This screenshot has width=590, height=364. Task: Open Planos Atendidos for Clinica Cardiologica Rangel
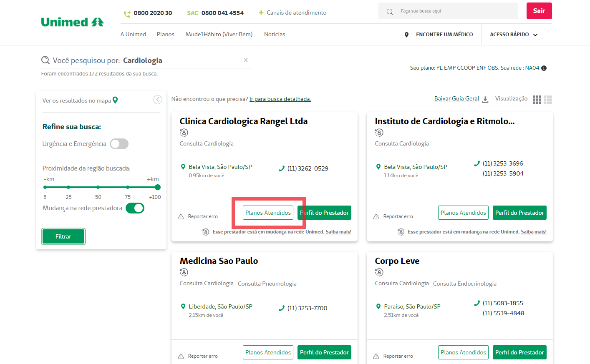click(268, 213)
